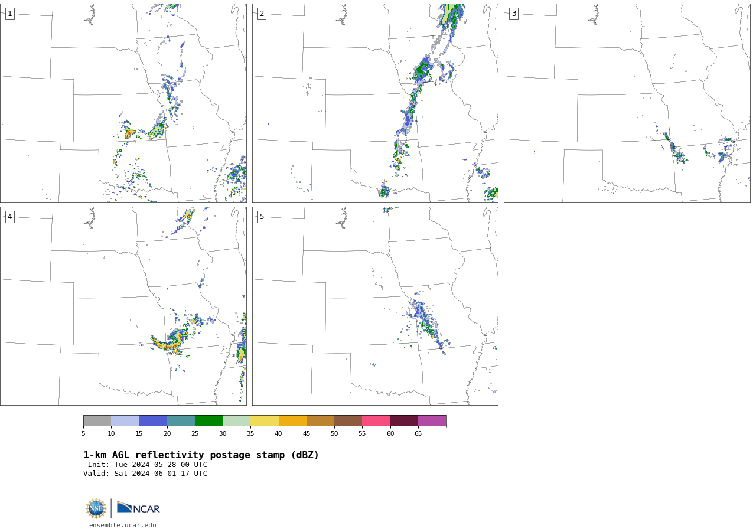The height and width of the screenshot is (532, 756).
Task: Click the maroon 60-65 dBZ swatch
Action: coord(404,421)
